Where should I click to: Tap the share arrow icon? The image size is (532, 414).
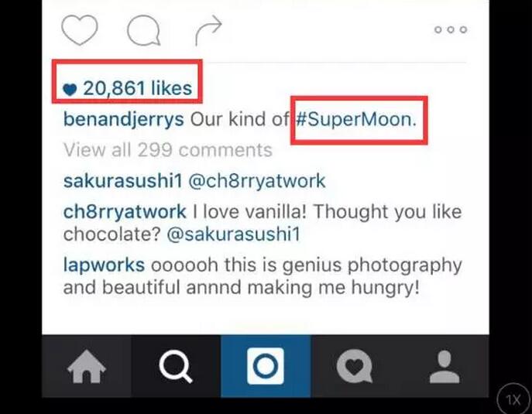pos(208,30)
